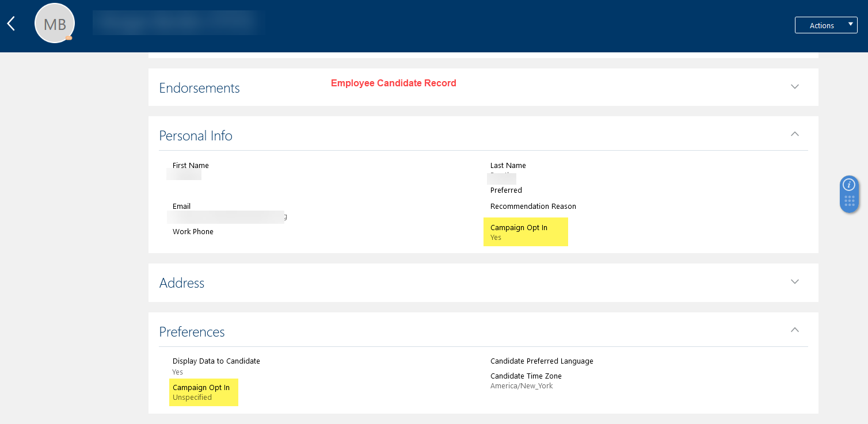
Task: Click the back arrow in the header
Action: [10, 23]
